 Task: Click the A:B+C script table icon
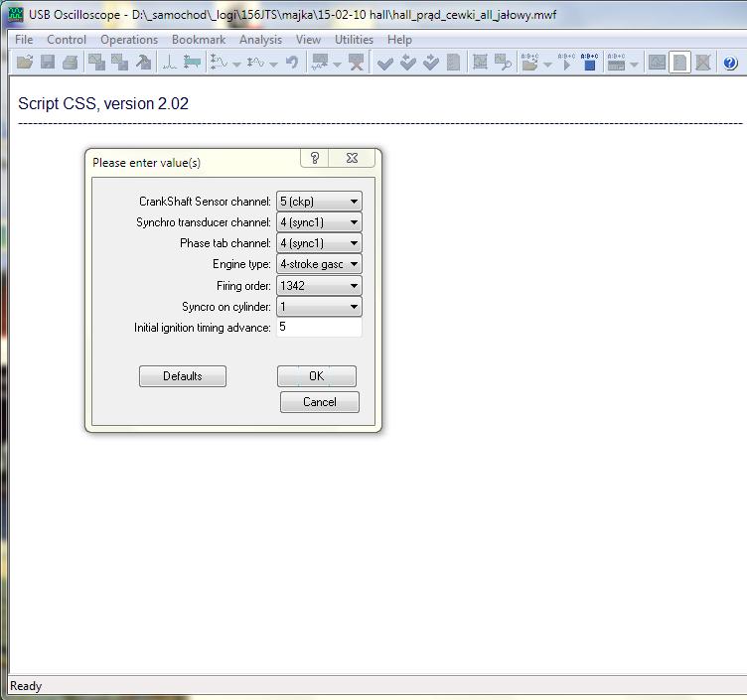[x=616, y=63]
